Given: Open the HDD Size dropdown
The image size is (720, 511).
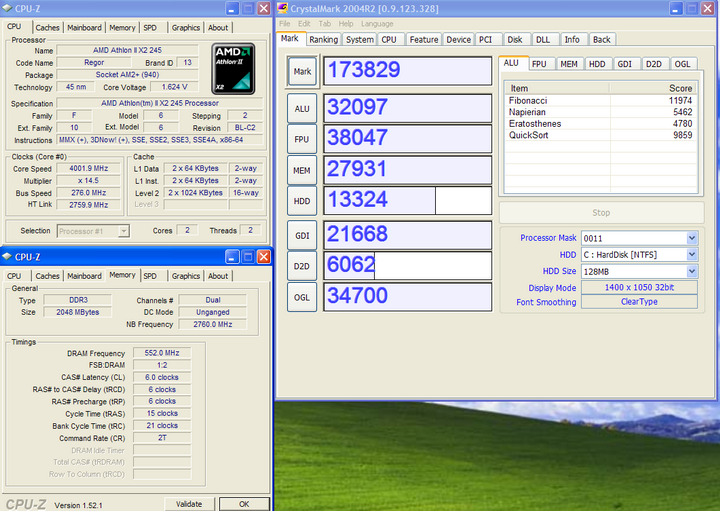Looking at the screenshot, I should click(692, 271).
